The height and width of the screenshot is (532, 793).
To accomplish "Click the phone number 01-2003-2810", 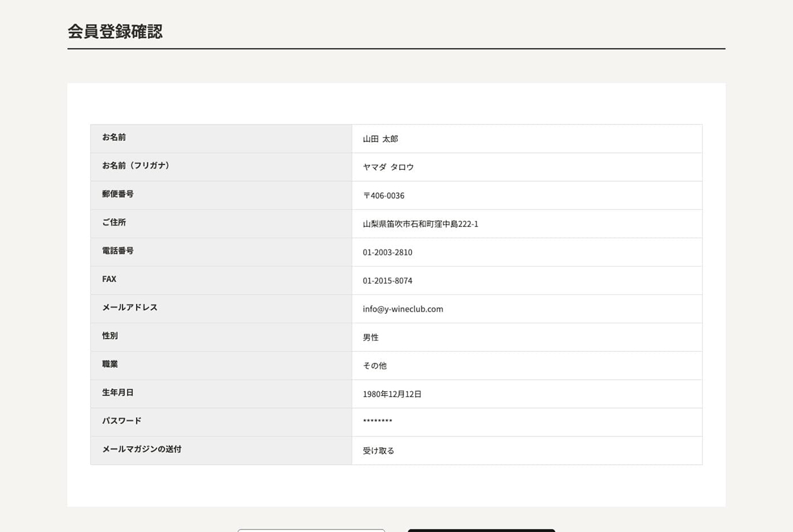I will pyautogui.click(x=388, y=252).
